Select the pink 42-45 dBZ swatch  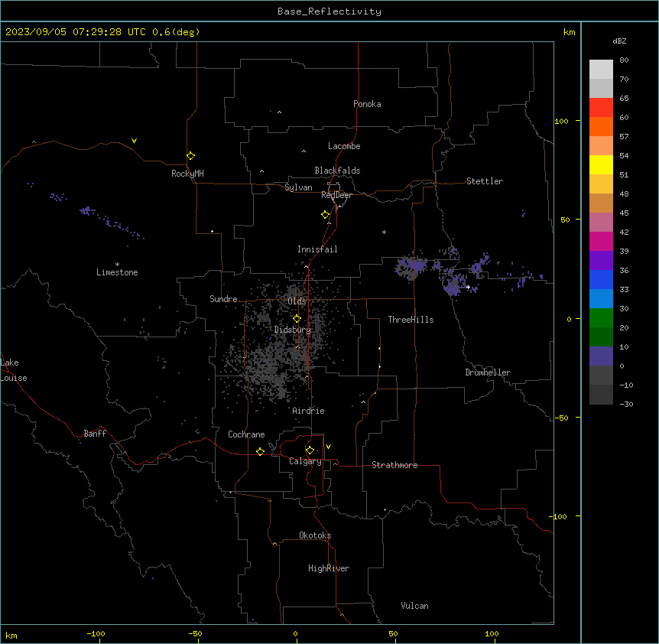pos(601,222)
